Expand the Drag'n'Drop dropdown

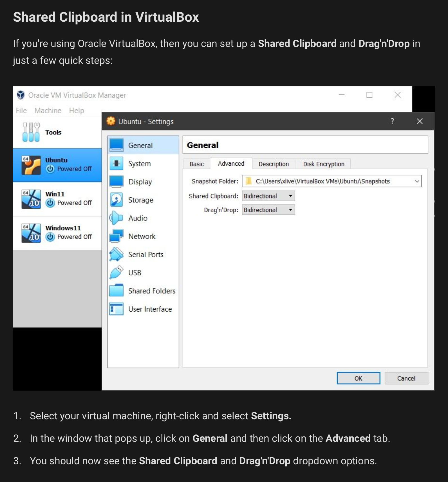268,210
